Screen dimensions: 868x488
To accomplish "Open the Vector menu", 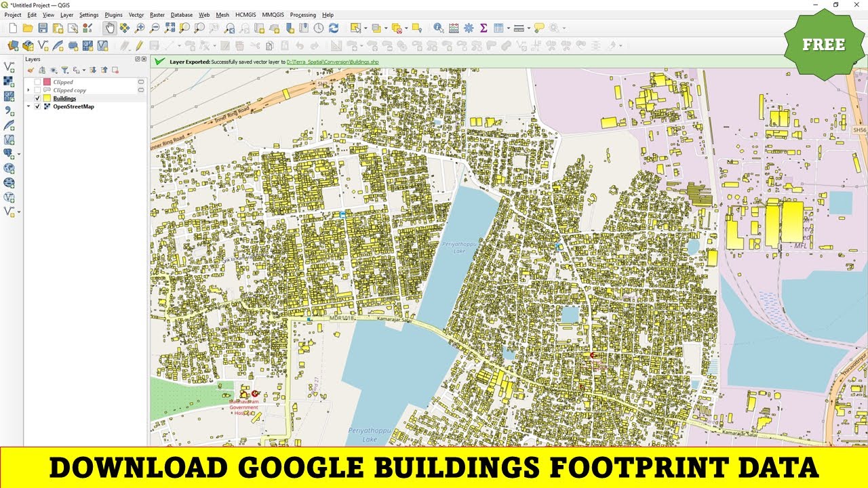I will [136, 14].
